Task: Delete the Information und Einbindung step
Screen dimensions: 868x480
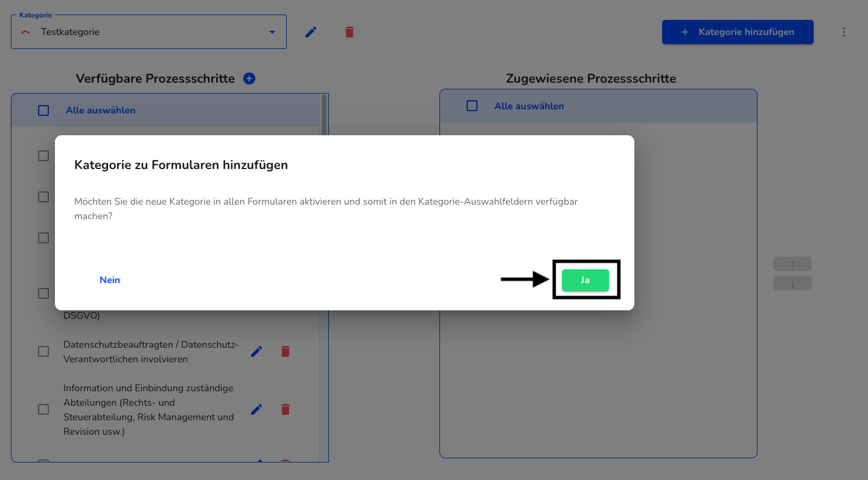Action: [x=286, y=409]
